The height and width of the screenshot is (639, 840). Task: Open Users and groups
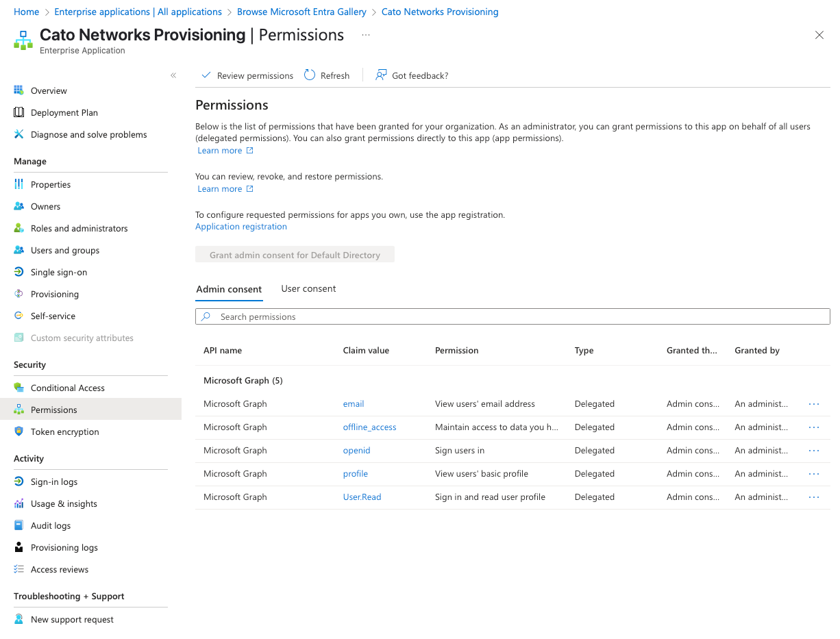coord(65,250)
